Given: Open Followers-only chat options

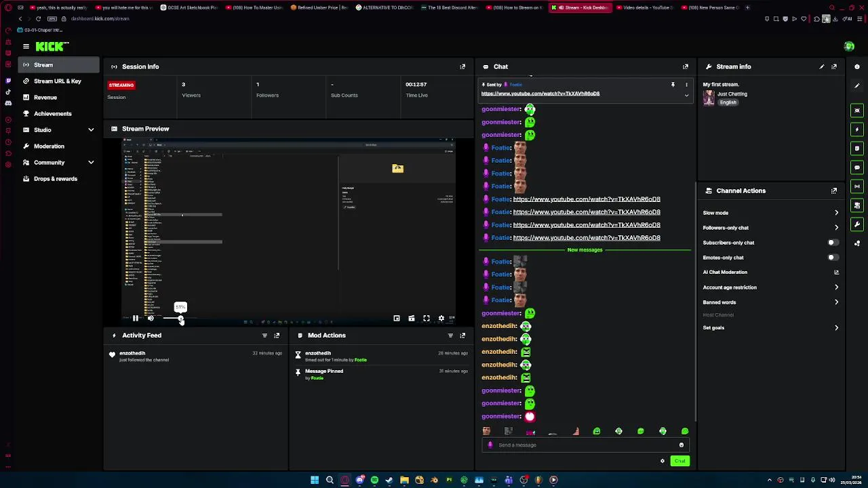Looking at the screenshot, I should (x=771, y=228).
